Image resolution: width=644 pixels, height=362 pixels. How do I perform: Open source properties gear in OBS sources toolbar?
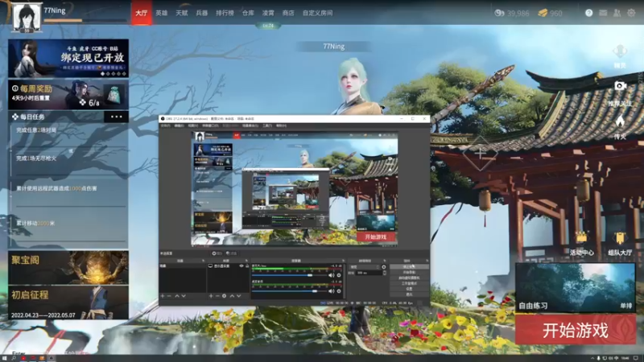tap(225, 296)
